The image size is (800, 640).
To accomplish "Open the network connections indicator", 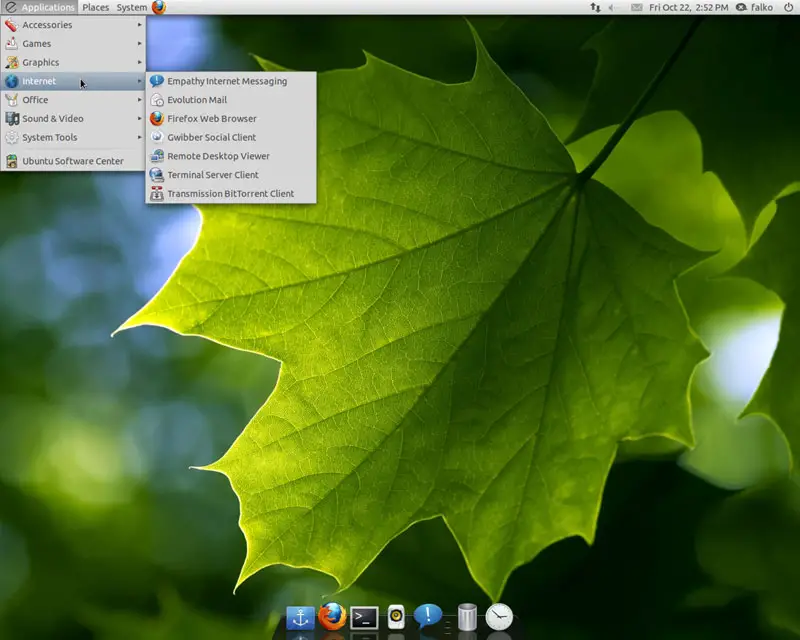I will pyautogui.click(x=595, y=7).
